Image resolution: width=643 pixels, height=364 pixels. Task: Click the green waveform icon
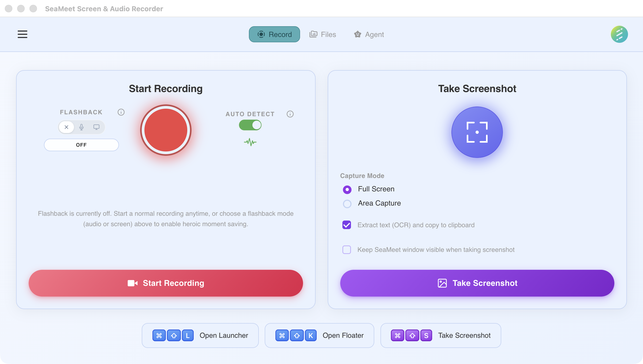point(250,142)
